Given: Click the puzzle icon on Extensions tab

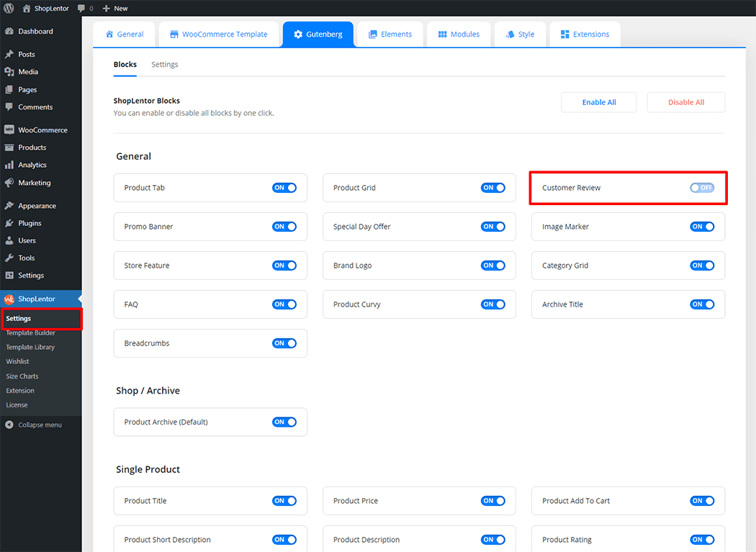Looking at the screenshot, I should pyautogui.click(x=564, y=35).
